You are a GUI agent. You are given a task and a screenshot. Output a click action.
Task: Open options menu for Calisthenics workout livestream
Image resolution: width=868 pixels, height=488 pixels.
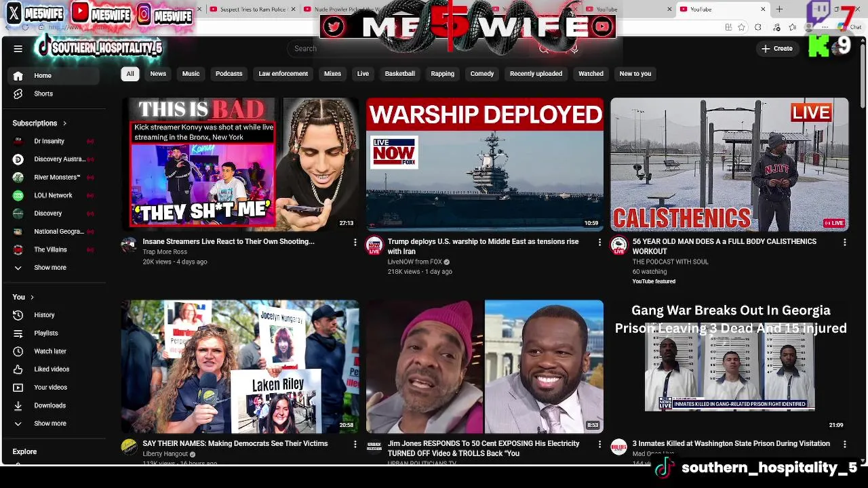coord(844,242)
